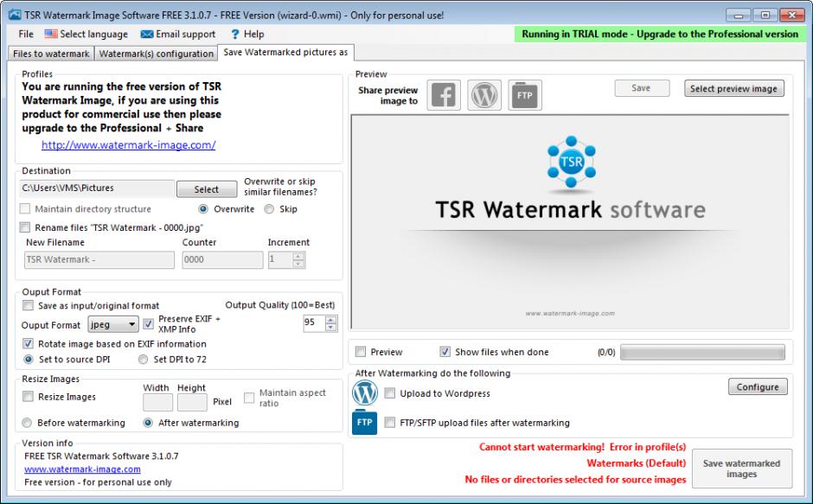Image resolution: width=813 pixels, height=504 pixels.
Task: Choose Skip radio option
Action: 269,209
